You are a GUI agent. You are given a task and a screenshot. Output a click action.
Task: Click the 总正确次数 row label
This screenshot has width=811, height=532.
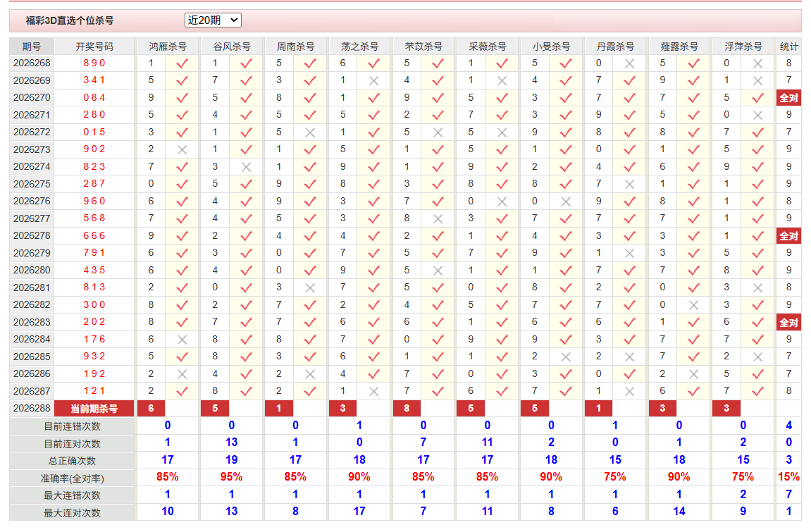[72, 461]
